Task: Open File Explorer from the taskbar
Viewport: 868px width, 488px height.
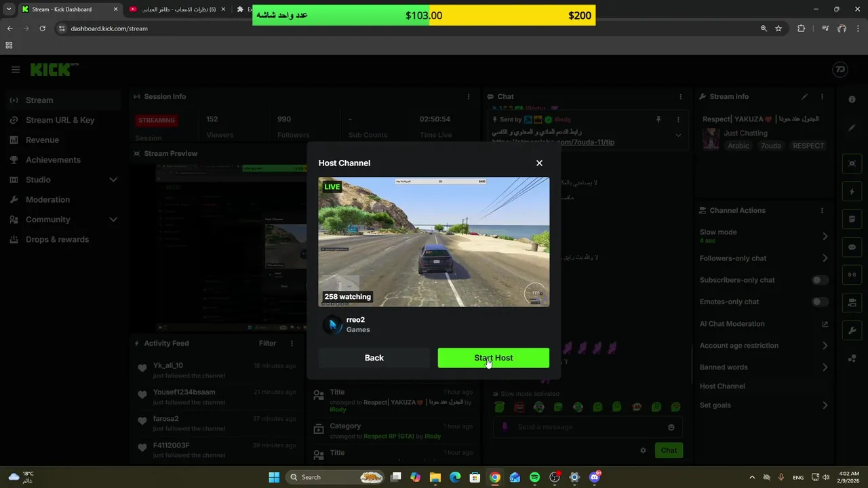Action: 435,477
